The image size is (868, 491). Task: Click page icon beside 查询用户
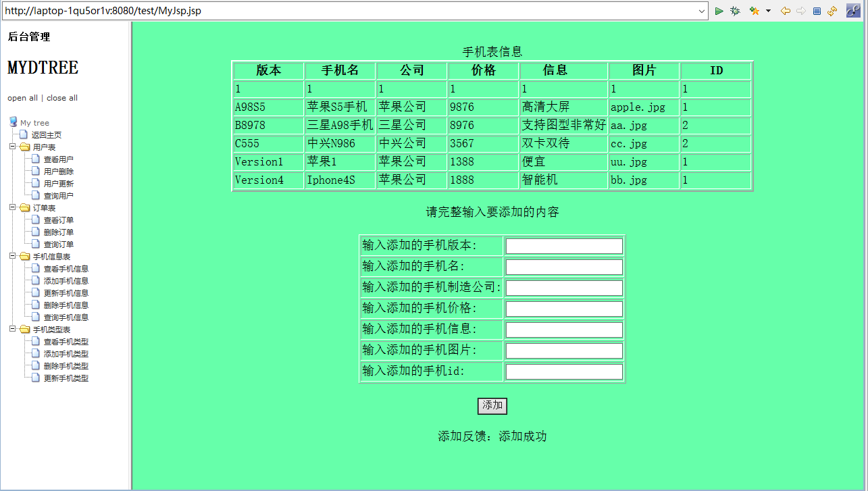point(36,195)
